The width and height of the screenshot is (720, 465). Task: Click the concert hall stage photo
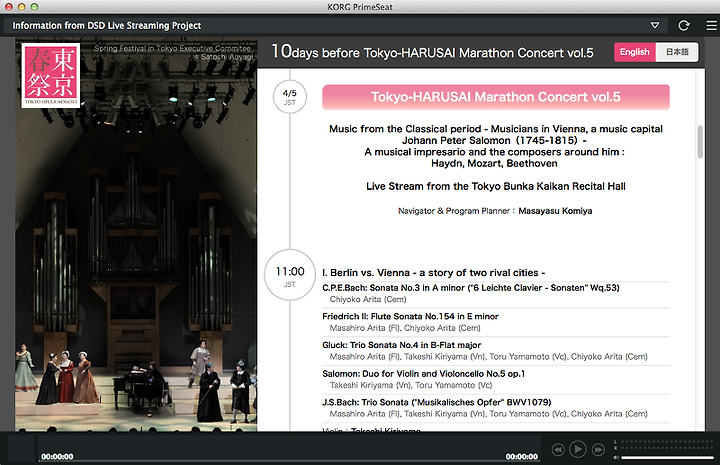(x=136, y=234)
